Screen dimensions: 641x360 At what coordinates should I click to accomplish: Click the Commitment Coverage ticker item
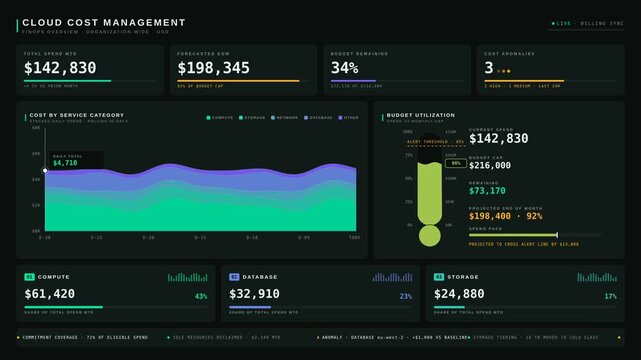(83, 338)
